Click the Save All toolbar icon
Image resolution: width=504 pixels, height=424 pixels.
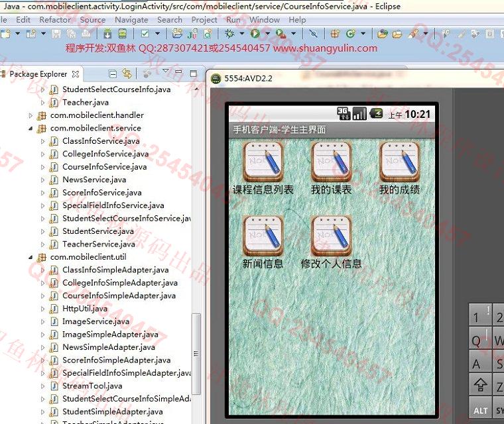71,33
